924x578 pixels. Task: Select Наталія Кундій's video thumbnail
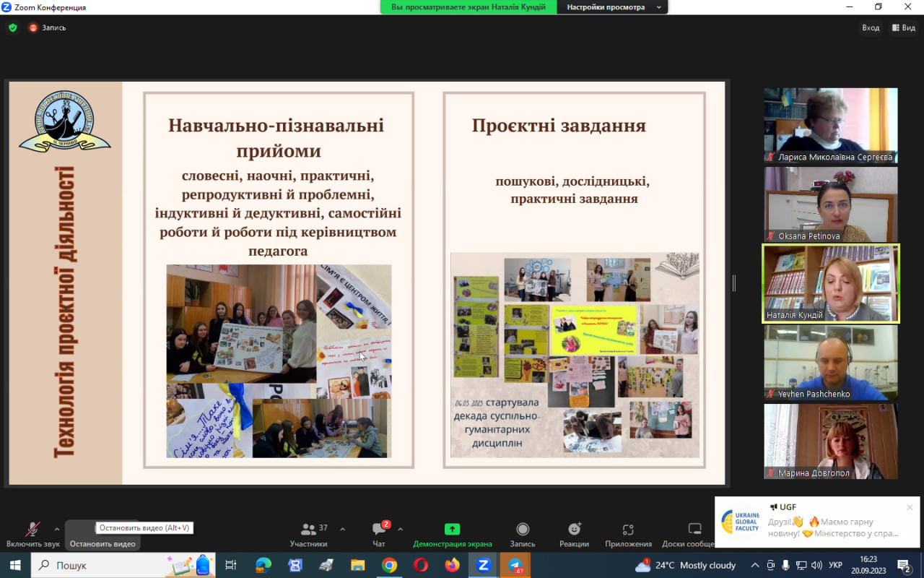831,282
